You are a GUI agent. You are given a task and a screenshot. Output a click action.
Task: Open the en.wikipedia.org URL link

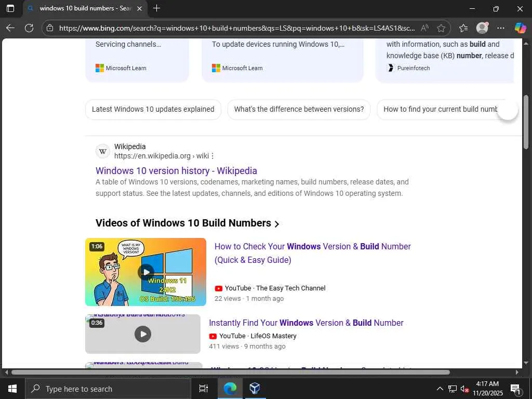pos(162,156)
